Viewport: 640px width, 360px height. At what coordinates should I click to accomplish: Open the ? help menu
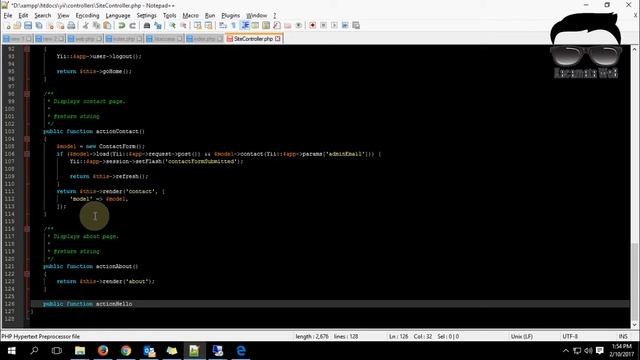pyautogui.click(x=275, y=16)
